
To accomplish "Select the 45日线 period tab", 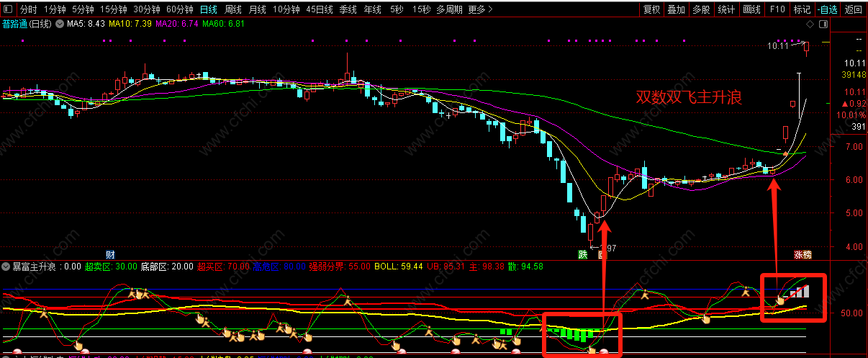I will pyautogui.click(x=320, y=10).
